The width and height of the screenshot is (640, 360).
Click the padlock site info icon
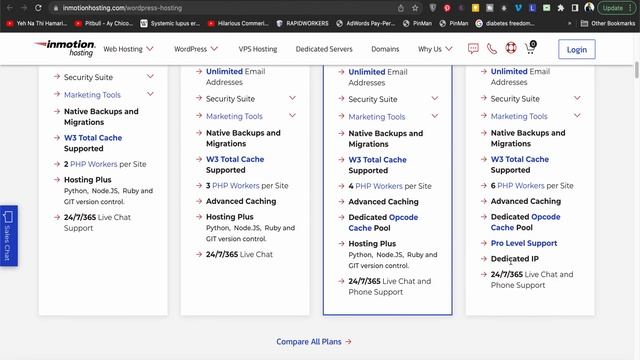pos(56,8)
